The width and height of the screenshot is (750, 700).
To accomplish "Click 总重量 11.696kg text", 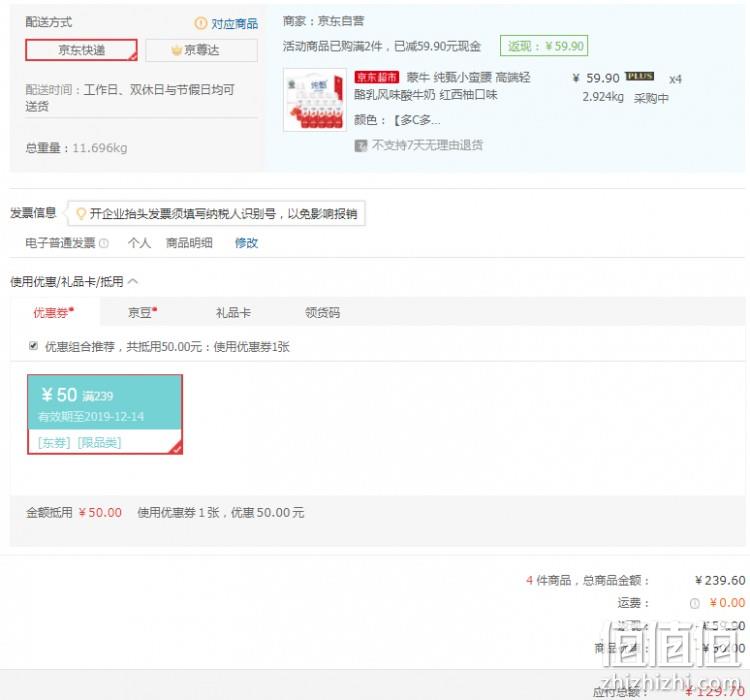I will [77, 148].
